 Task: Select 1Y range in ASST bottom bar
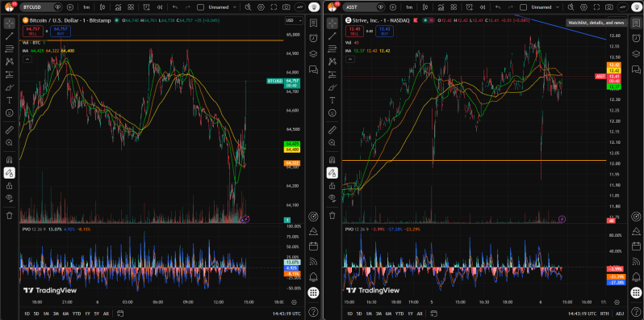coord(410,313)
